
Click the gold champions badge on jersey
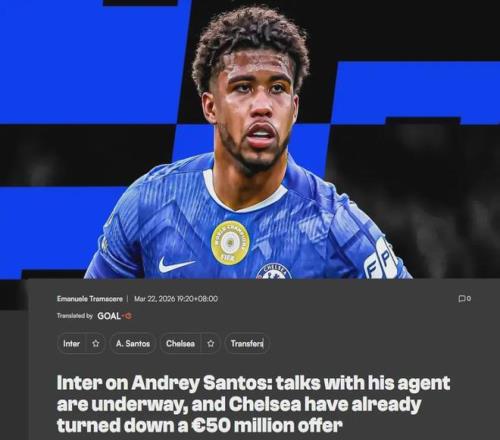(x=230, y=243)
